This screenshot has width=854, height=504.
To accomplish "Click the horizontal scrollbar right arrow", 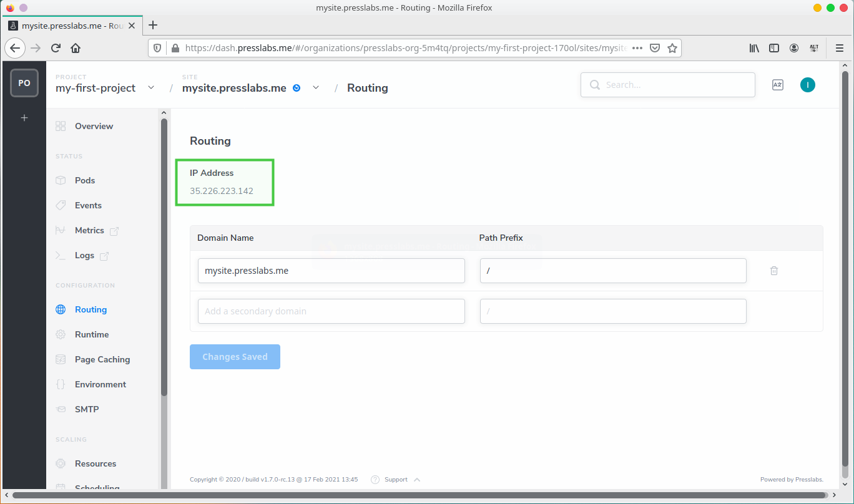I will pos(835,495).
